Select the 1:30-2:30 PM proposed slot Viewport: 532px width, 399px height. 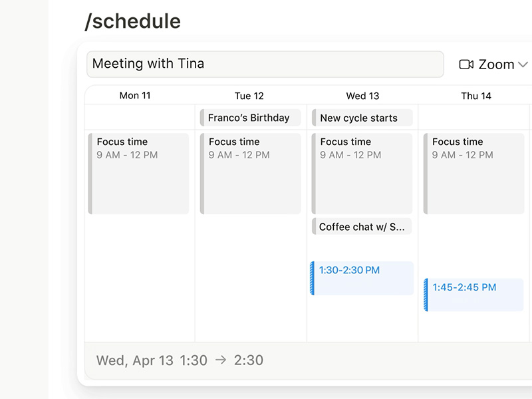362,278
